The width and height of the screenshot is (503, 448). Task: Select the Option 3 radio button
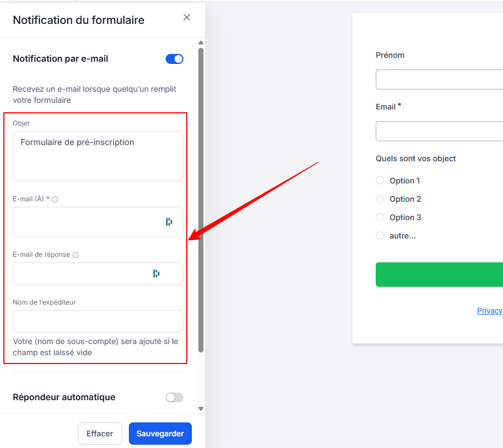point(380,217)
